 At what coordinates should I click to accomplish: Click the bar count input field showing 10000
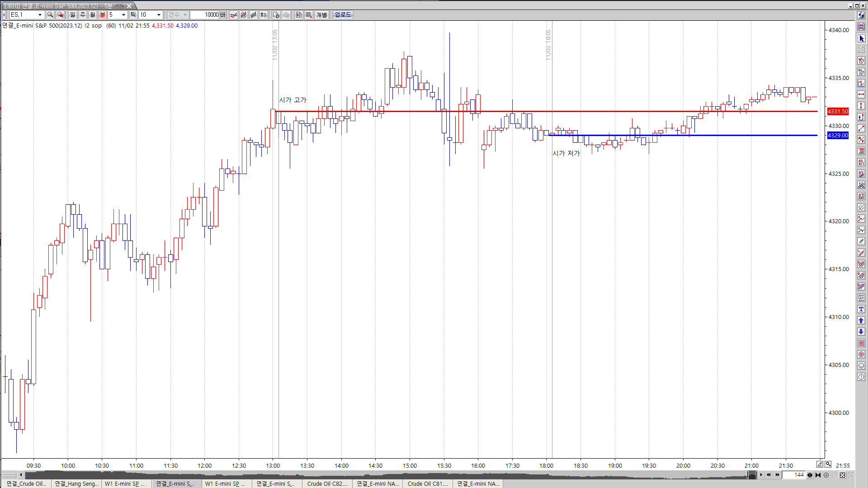205,15
